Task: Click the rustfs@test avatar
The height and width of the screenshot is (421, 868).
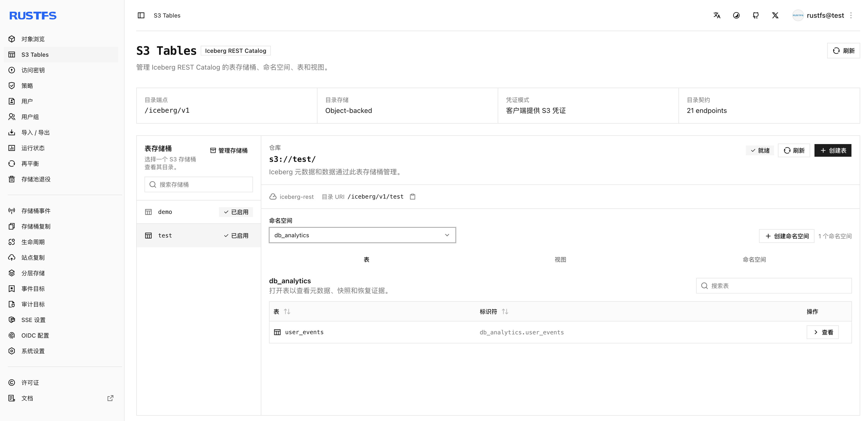Action: 798,16
